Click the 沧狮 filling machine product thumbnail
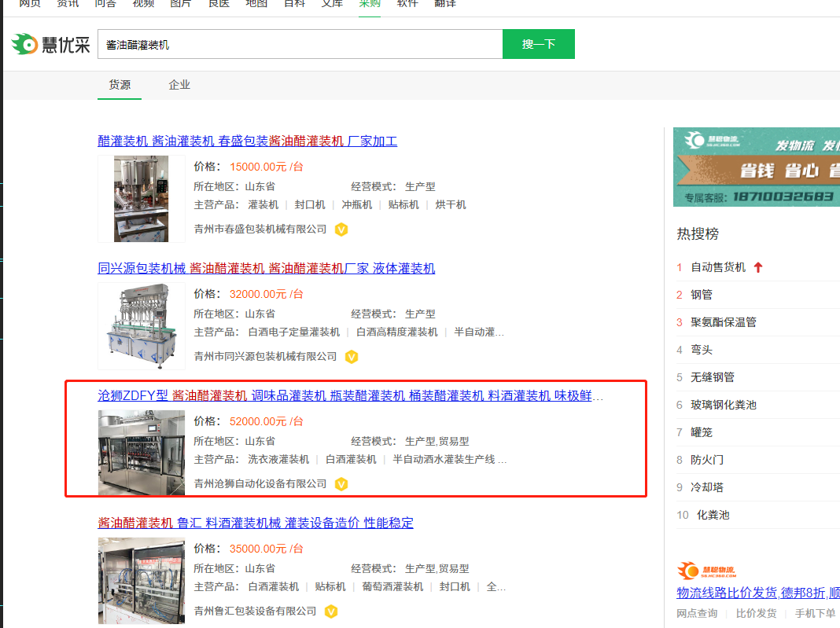 pyautogui.click(x=142, y=453)
